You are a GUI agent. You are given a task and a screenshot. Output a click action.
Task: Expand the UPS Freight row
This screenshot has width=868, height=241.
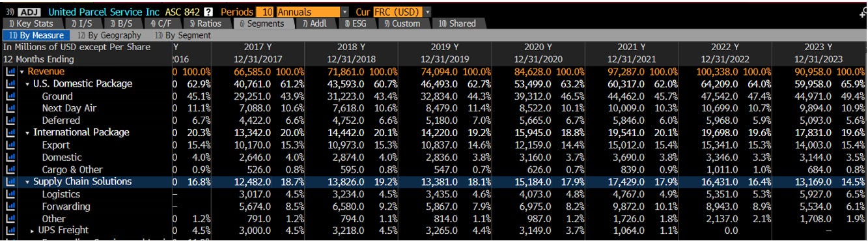[33, 231]
